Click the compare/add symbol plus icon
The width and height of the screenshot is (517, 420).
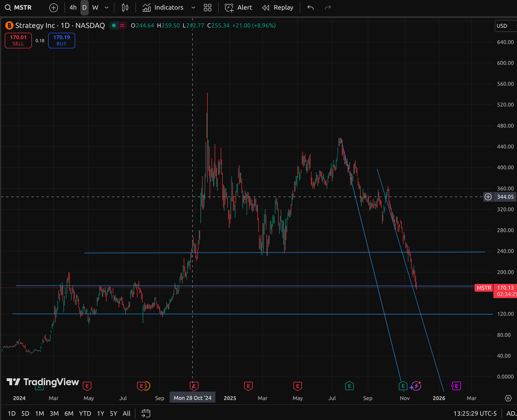click(53, 7)
